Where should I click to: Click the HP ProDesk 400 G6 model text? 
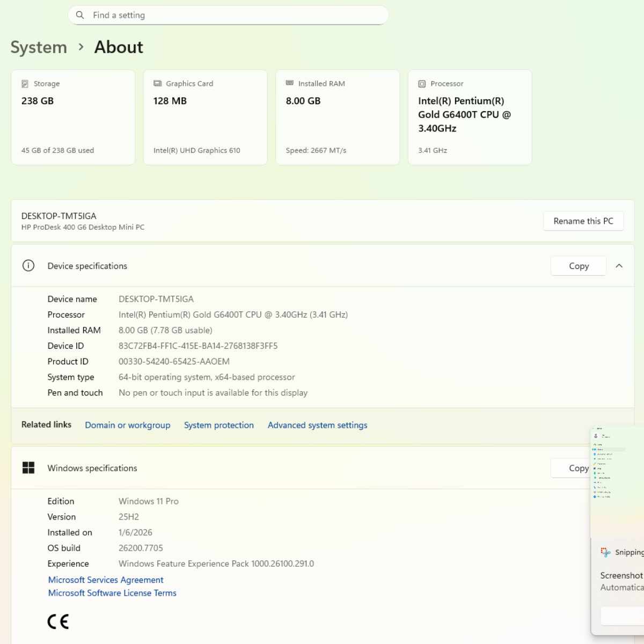click(83, 227)
